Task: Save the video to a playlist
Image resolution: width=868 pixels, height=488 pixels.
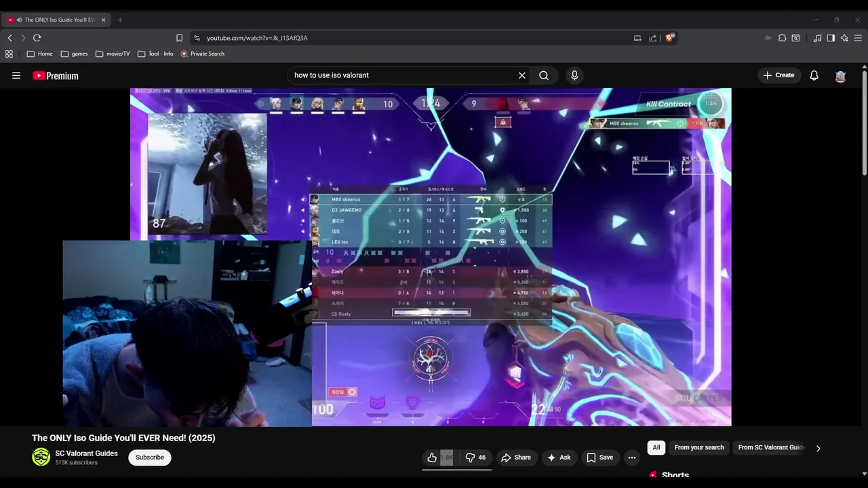Action: coord(599,457)
